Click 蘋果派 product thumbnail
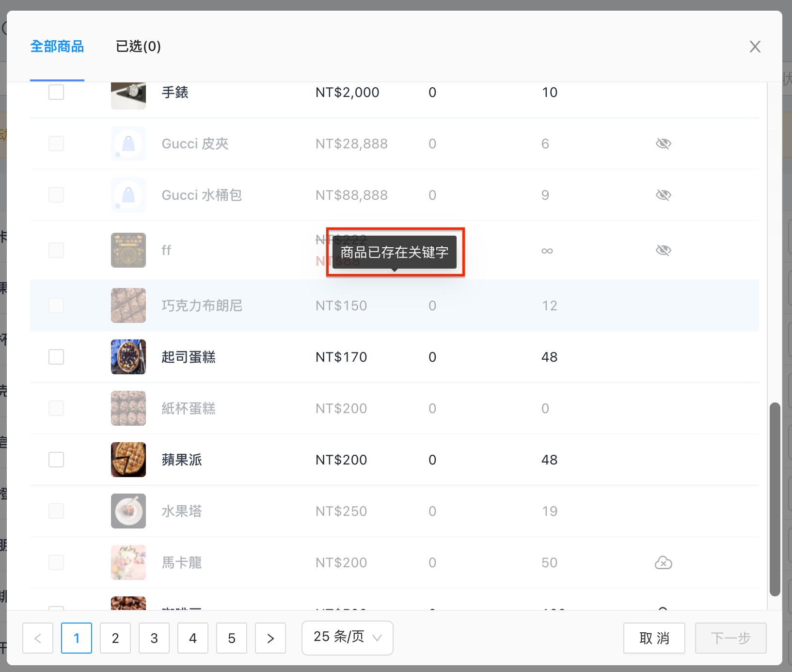The width and height of the screenshot is (792, 672). tap(128, 460)
